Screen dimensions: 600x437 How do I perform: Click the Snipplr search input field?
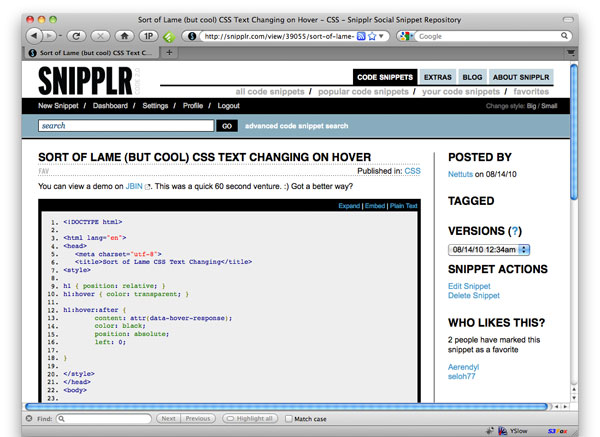(x=126, y=126)
